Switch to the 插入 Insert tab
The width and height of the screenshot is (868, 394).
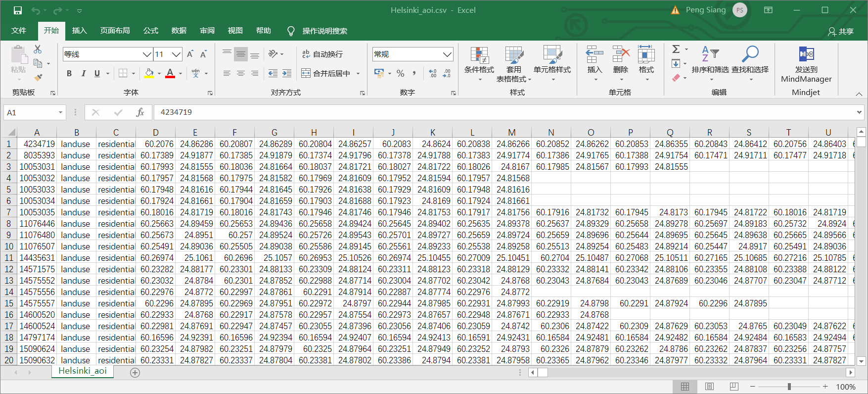click(79, 31)
